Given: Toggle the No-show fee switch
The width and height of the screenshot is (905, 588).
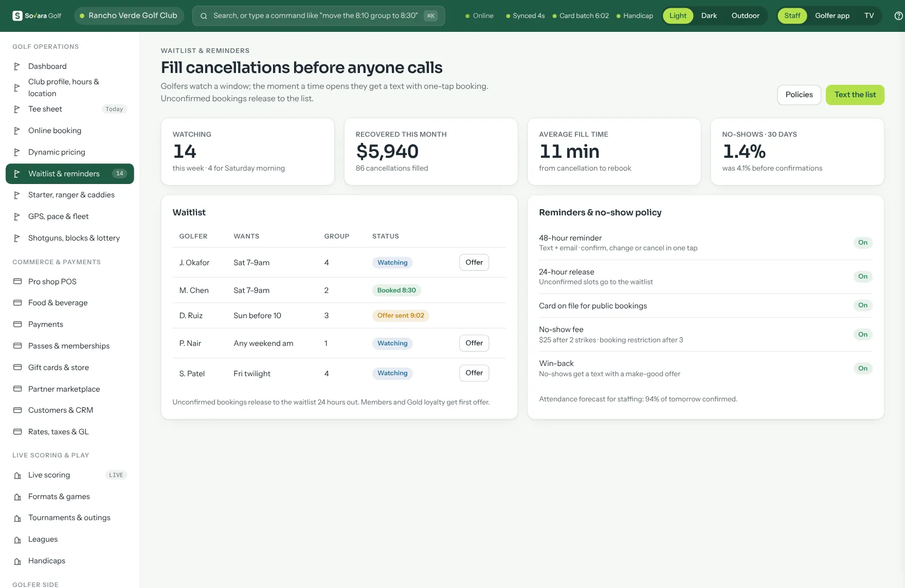Looking at the screenshot, I should (862, 335).
